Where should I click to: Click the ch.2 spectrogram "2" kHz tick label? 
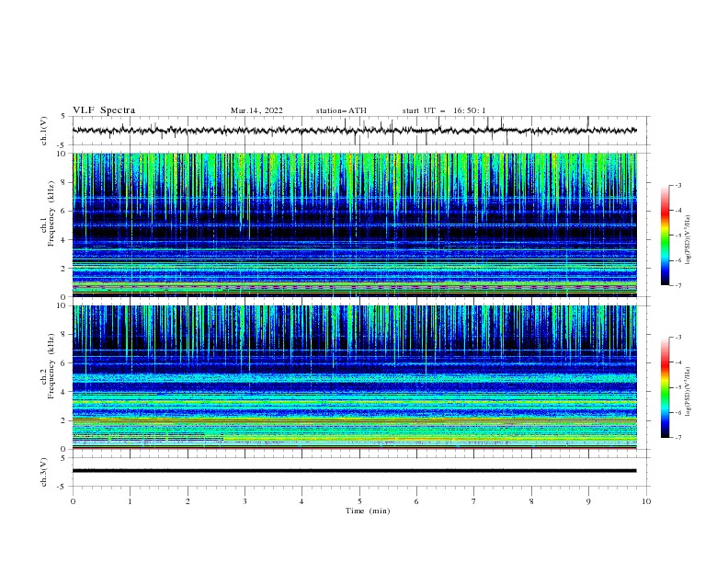pyautogui.click(x=65, y=420)
